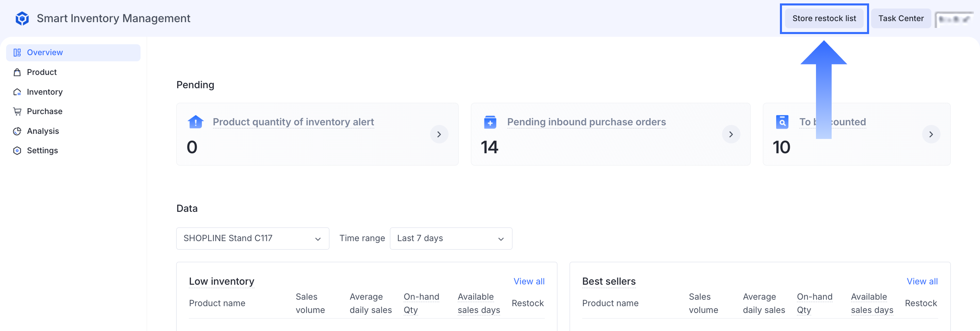Open To be counted card arrow
The width and height of the screenshot is (980, 331).
coord(931,134)
